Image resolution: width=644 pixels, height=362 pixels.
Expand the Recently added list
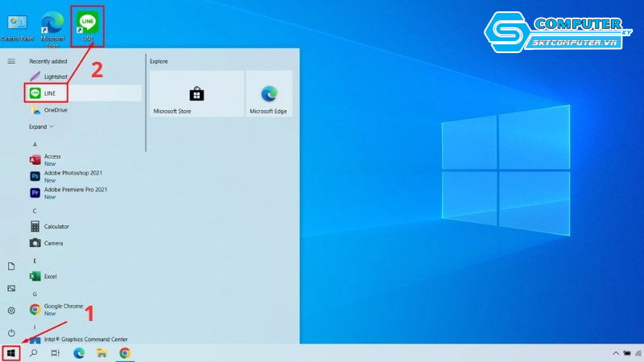tap(41, 127)
